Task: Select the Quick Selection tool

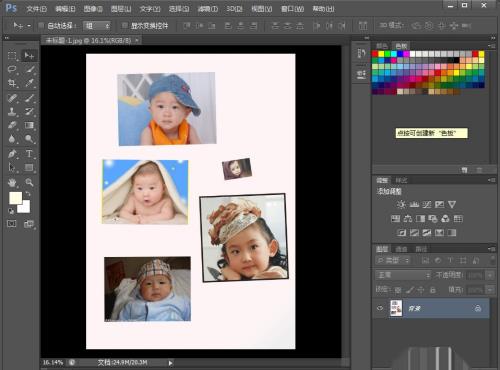Action: point(29,69)
